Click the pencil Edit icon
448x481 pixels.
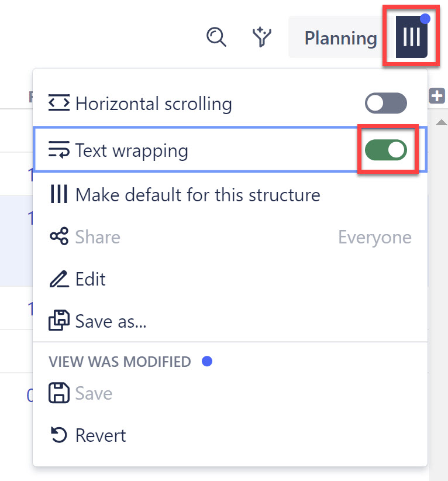pyautogui.click(x=58, y=279)
